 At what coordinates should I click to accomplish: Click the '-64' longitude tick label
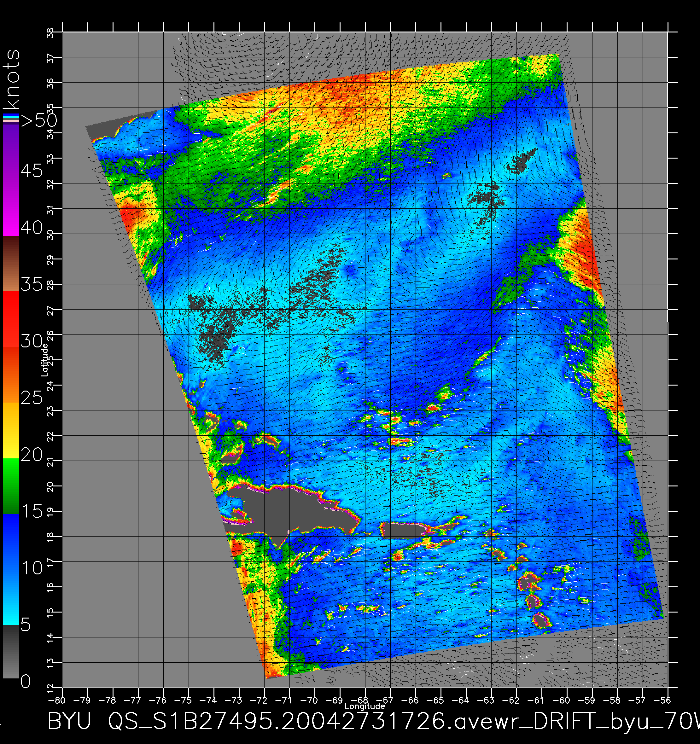click(x=460, y=700)
